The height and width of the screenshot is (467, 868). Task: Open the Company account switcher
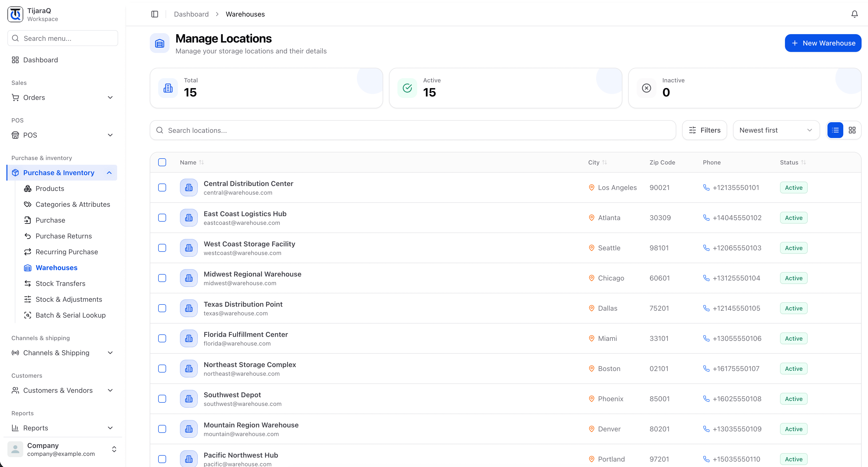62,449
